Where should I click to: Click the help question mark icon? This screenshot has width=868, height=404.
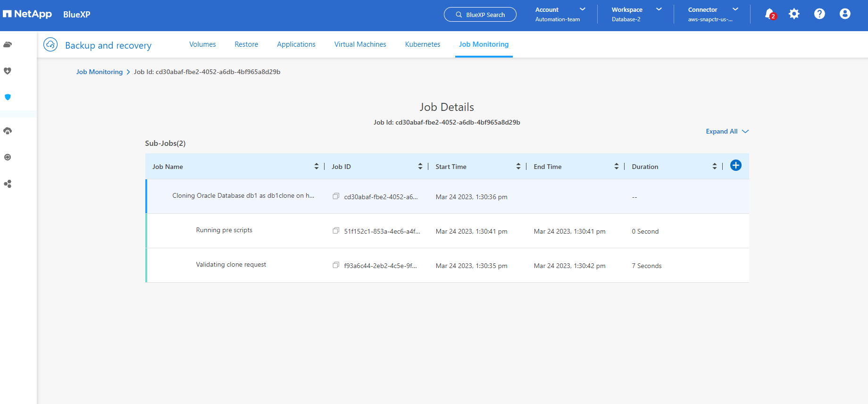click(819, 14)
